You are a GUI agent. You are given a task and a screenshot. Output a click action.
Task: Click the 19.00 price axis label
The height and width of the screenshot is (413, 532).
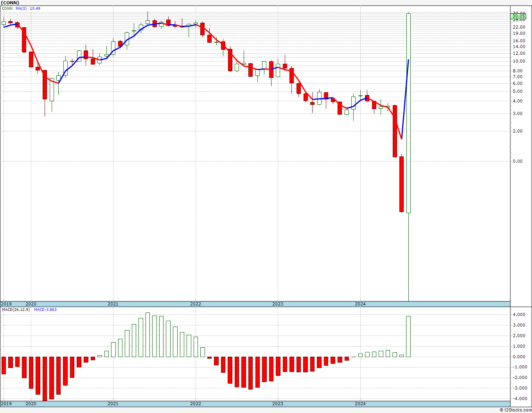(519, 34)
